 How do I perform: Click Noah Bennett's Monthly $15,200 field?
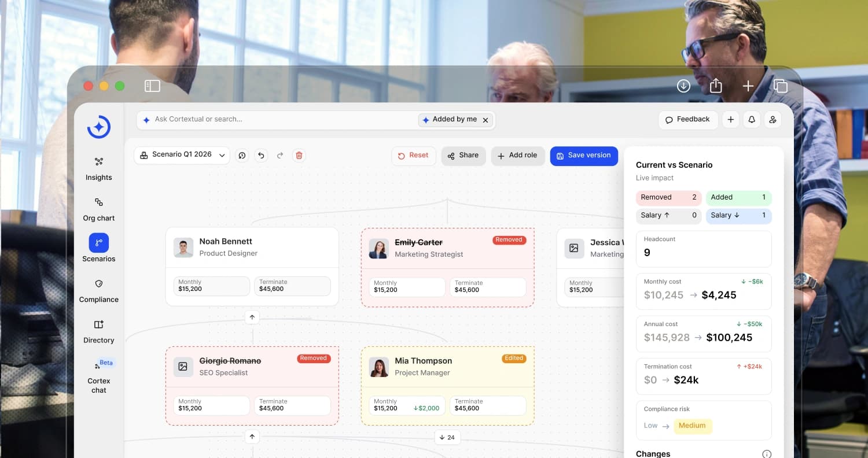tap(212, 286)
